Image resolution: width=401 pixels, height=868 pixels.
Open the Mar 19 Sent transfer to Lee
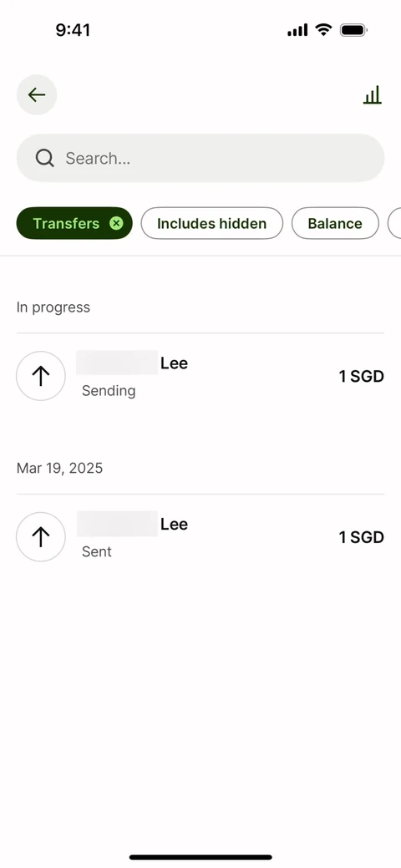[200, 537]
